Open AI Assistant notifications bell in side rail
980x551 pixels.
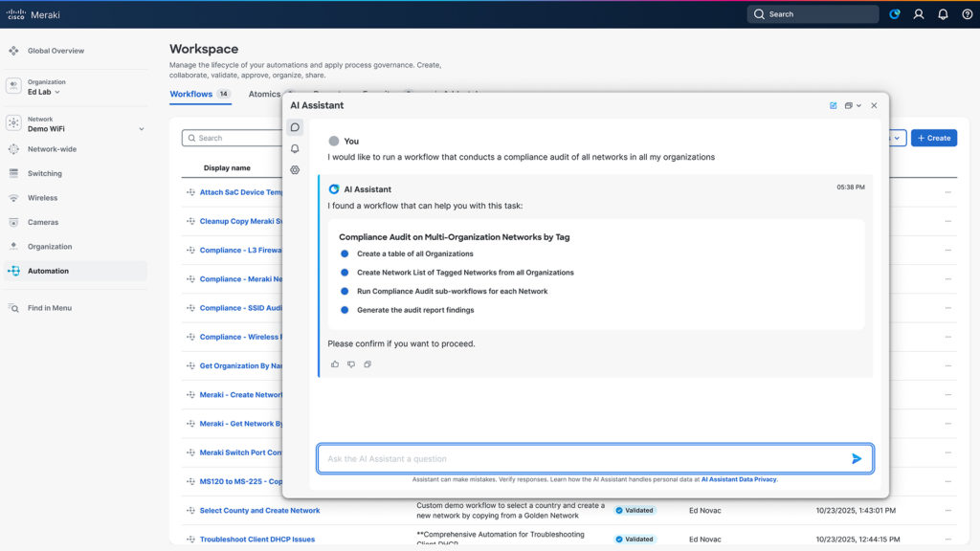tap(295, 148)
